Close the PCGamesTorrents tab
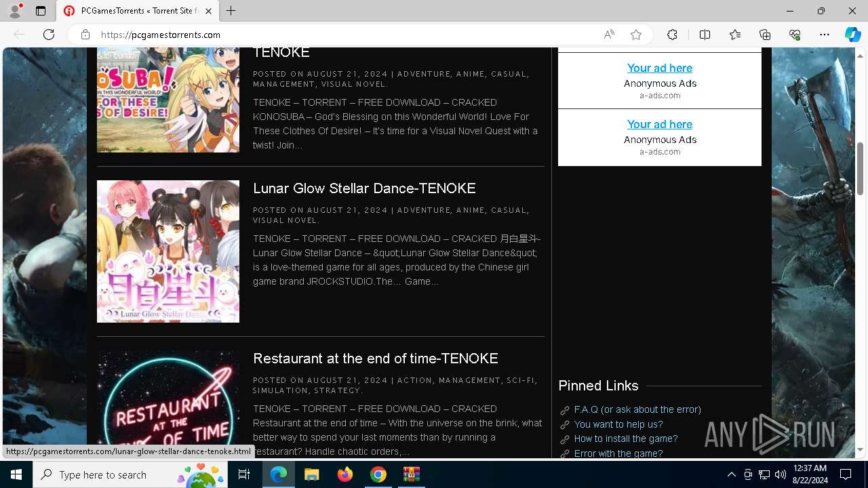The height and width of the screenshot is (488, 868). tap(209, 11)
